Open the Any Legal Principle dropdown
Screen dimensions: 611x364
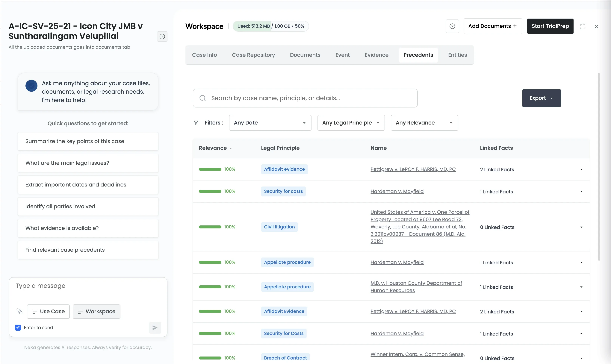click(351, 123)
